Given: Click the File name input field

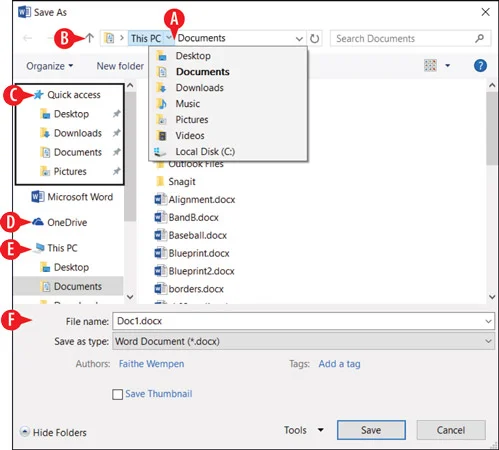Looking at the screenshot, I should tap(303, 321).
